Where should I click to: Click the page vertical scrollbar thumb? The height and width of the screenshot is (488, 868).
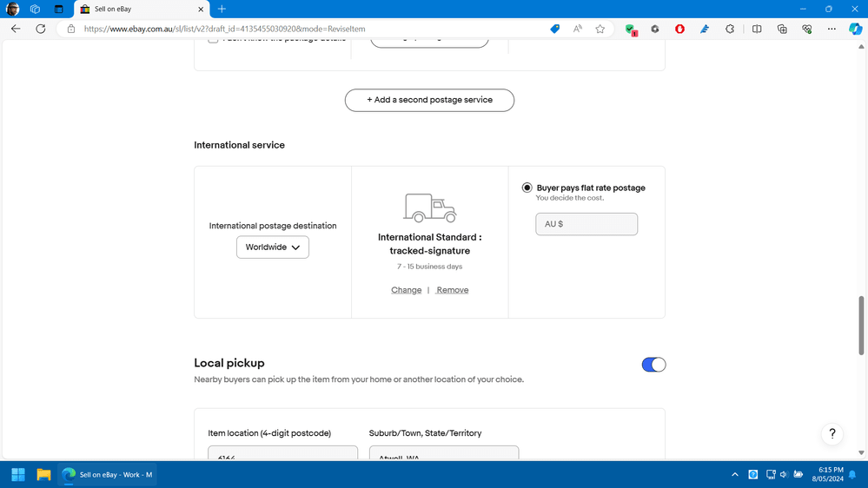(861, 326)
